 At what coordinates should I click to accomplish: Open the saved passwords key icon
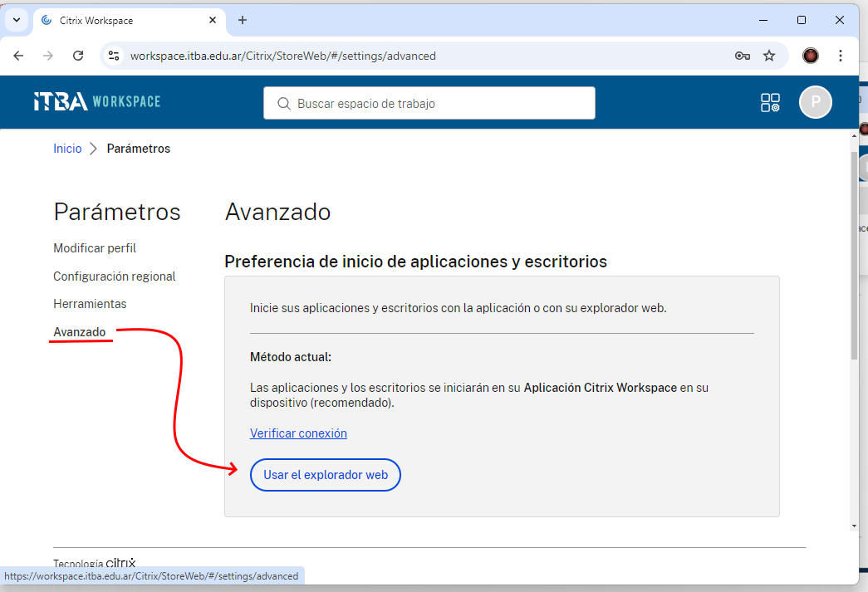742,56
